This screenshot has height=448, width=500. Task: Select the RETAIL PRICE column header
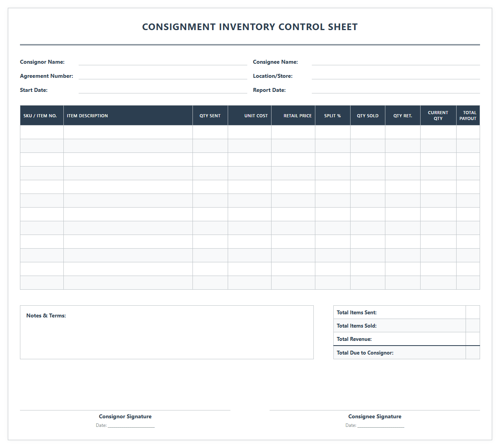point(293,115)
